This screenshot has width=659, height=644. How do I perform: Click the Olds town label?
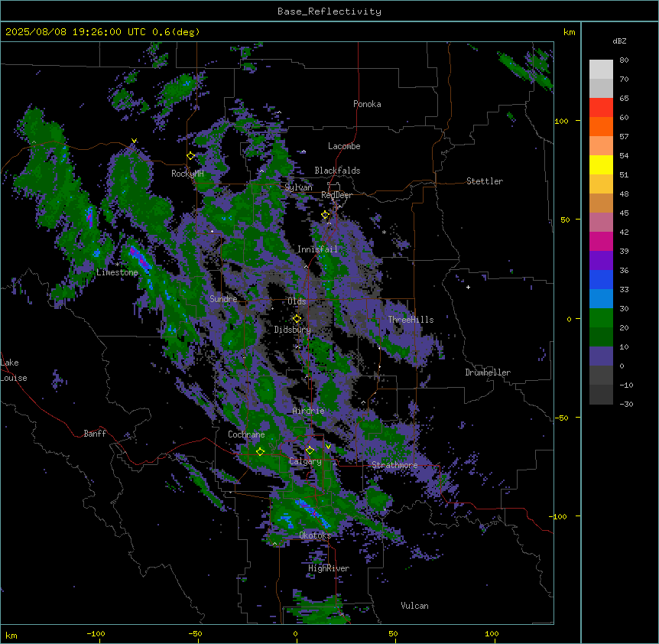coord(297,301)
